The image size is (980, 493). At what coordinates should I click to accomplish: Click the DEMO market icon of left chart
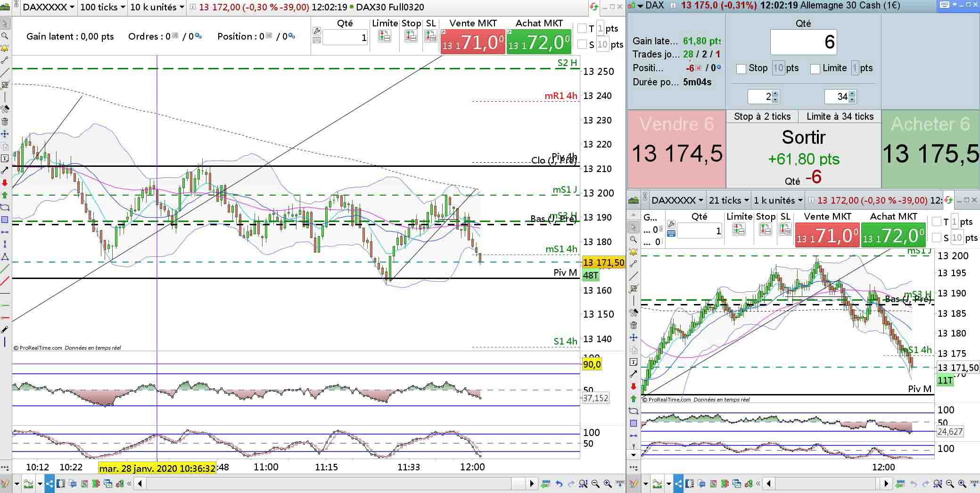click(6, 7)
